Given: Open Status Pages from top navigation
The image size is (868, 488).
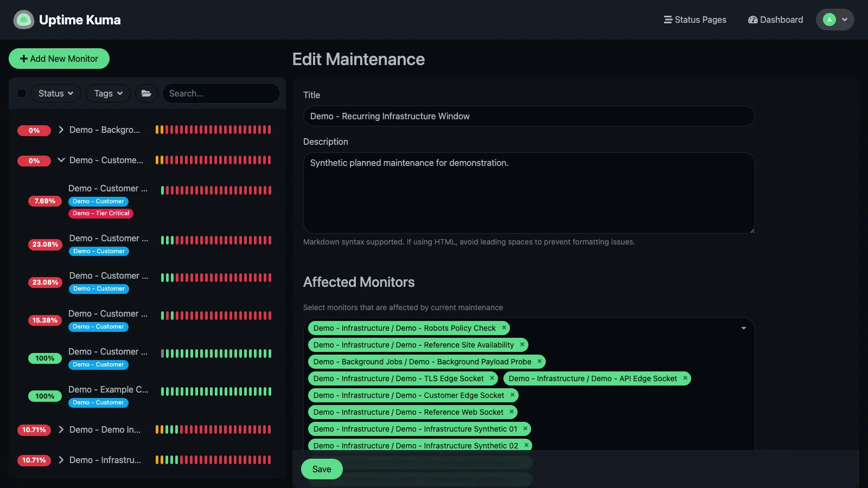Looking at the screenshot, I should 695,20.
